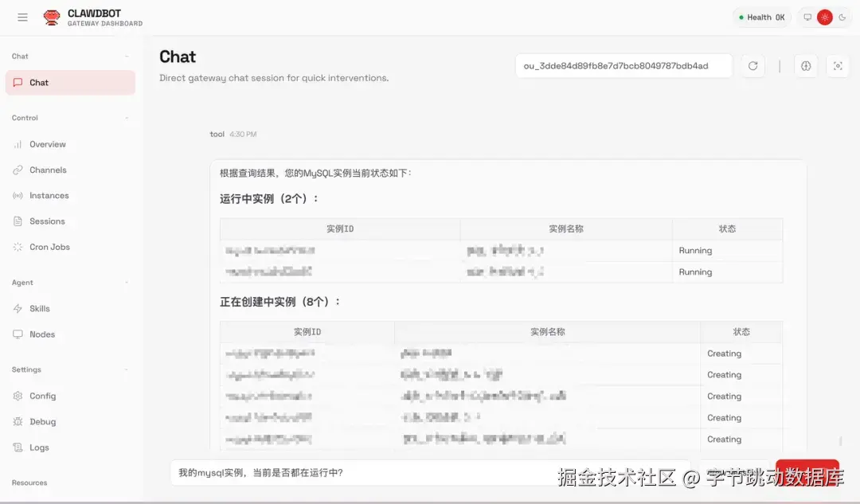
Task: Click the Channels link icon
Action: click(x=18, y=170)
